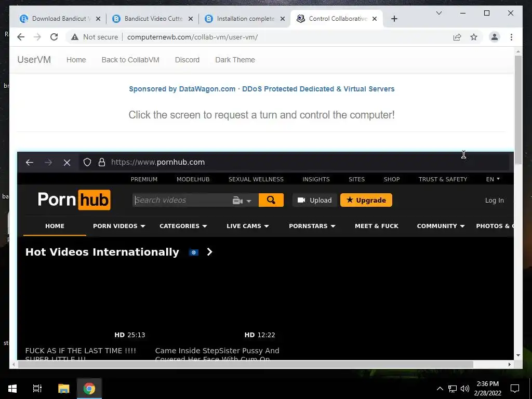This screenshot has height=399, width=532.
Task: Click the Log In link
Action: coord(495,200)
